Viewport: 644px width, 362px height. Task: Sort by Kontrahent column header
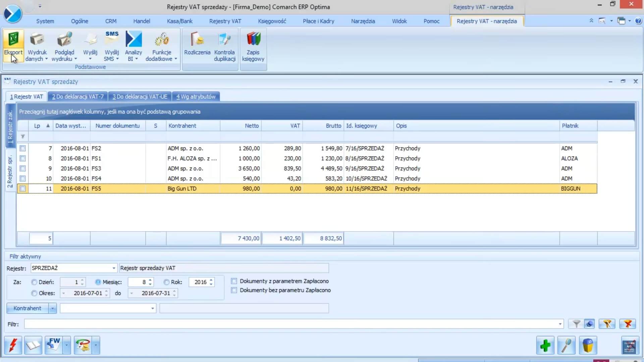pyautogui.click(x=193, y=126)
